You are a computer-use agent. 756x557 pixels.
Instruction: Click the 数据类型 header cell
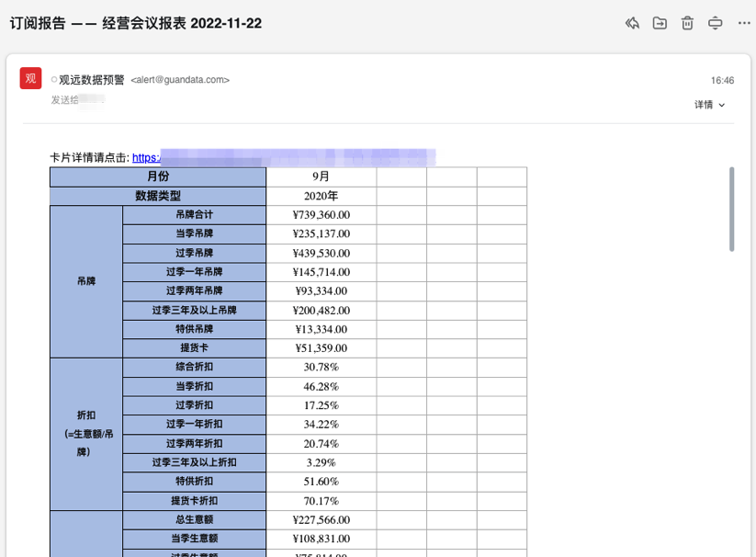pyautogui.click(x=158, y=196)
